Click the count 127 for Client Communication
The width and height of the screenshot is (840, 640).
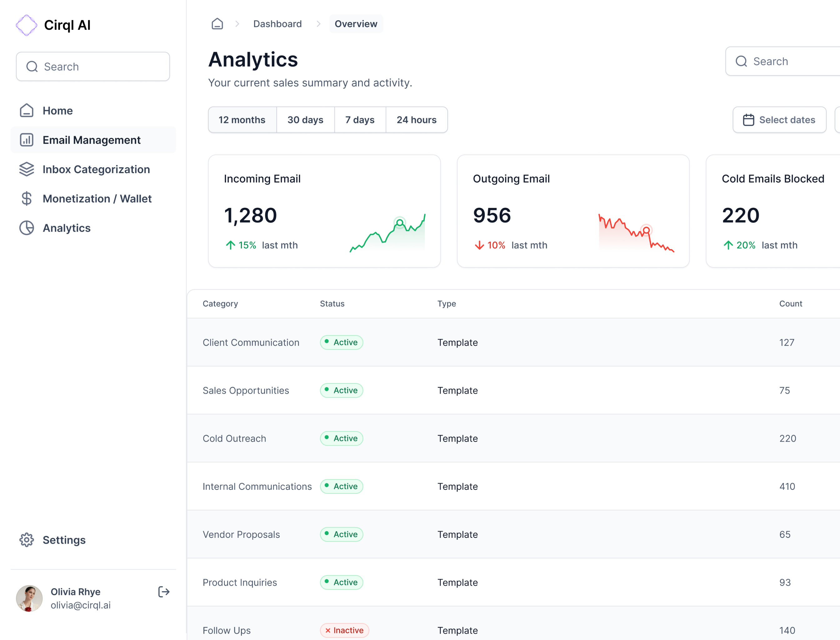click(787, 342)
